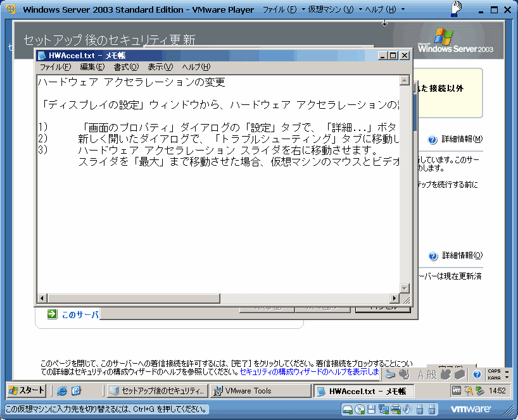Click the hand icon in VMware title bar

pos(456,9)
